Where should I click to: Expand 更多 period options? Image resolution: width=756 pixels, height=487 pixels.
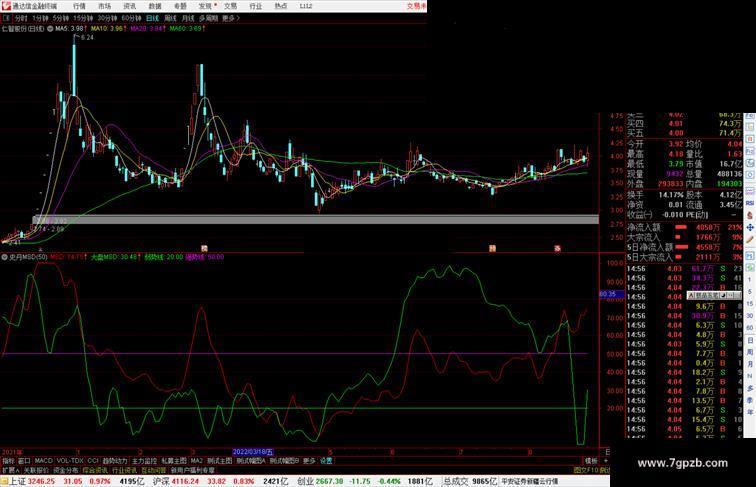[x=230, y=18]
